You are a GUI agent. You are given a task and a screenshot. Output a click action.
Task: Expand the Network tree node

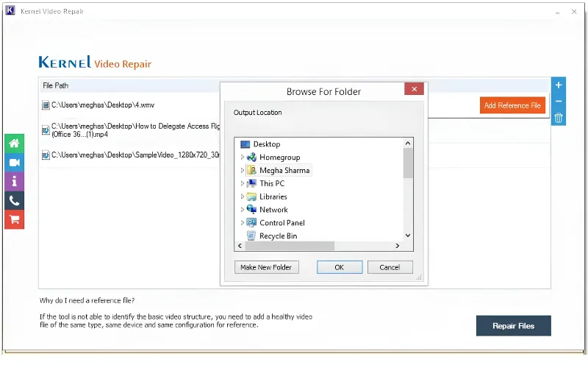click(243, 210)
